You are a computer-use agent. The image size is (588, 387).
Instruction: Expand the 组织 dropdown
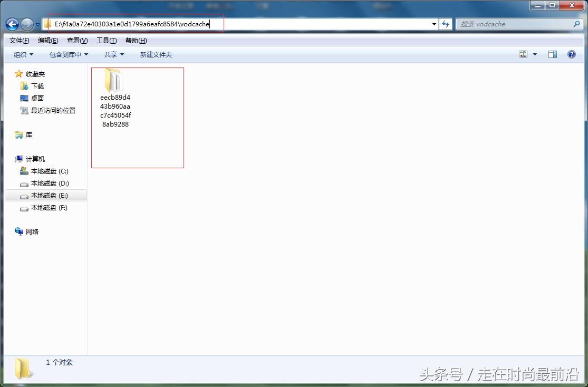pyautogui.click(x=24, y=55)
